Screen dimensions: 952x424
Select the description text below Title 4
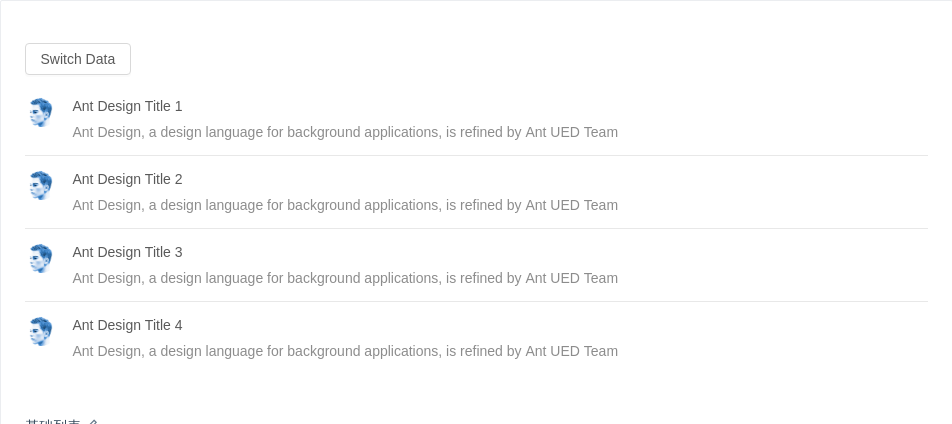coord(345,351)
